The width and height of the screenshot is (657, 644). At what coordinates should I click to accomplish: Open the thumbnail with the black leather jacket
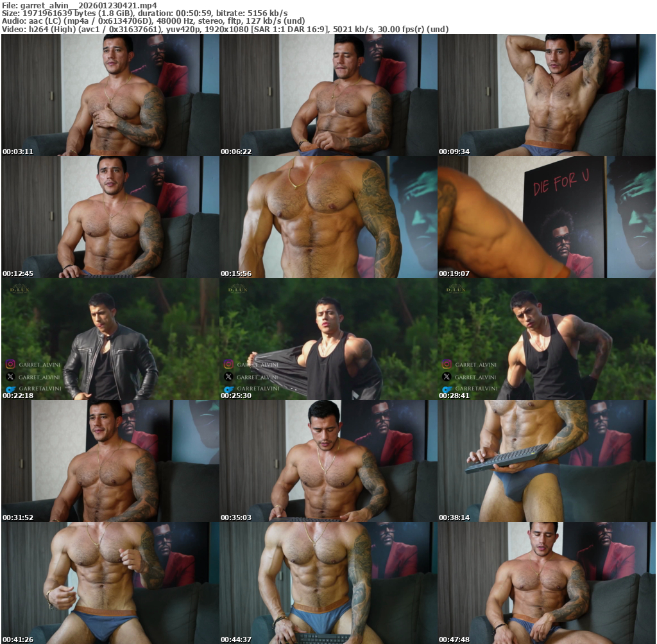point(110,339)
